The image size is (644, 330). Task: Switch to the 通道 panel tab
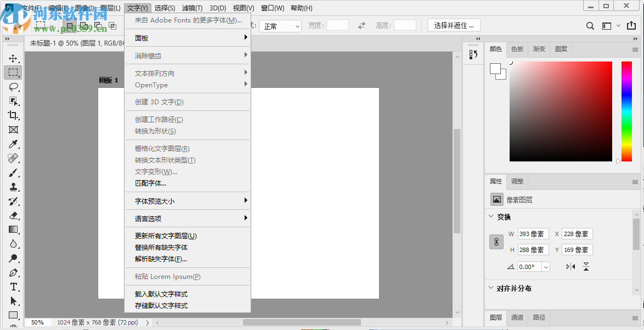click(517, 317)
